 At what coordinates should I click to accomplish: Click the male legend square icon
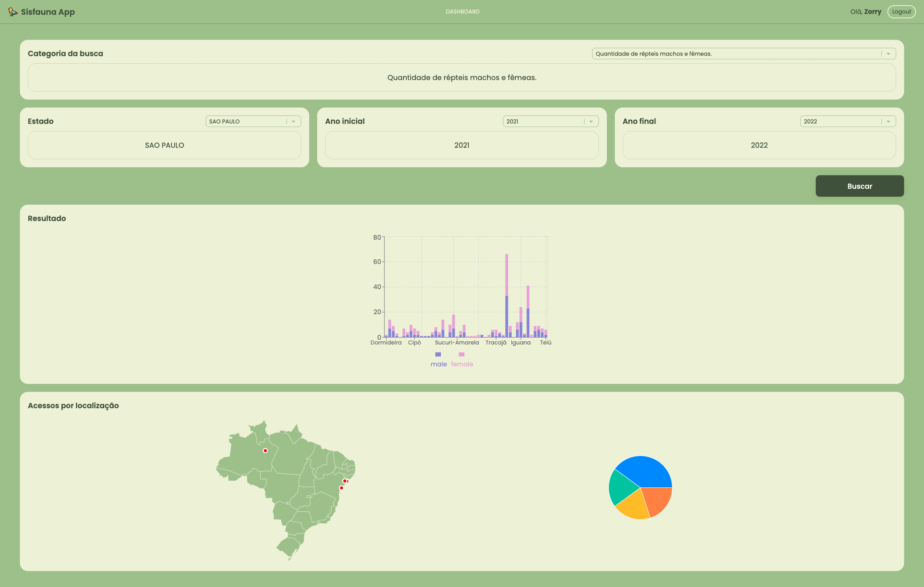(x=438, y=354)
